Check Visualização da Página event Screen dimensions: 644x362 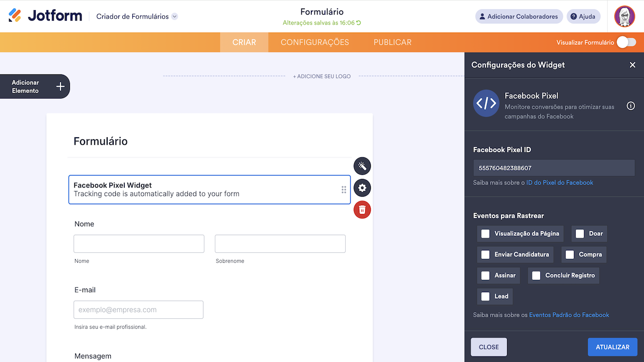pos(486,233)
